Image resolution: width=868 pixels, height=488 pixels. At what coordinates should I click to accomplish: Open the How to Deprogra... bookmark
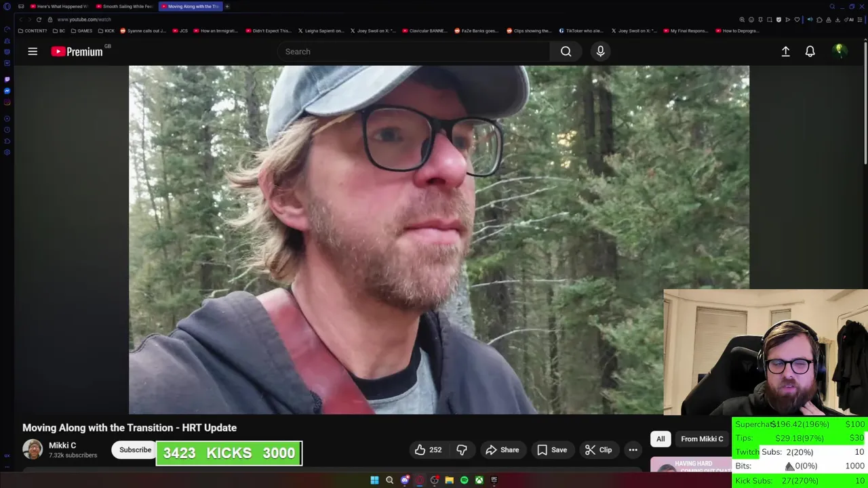[737, 30]
